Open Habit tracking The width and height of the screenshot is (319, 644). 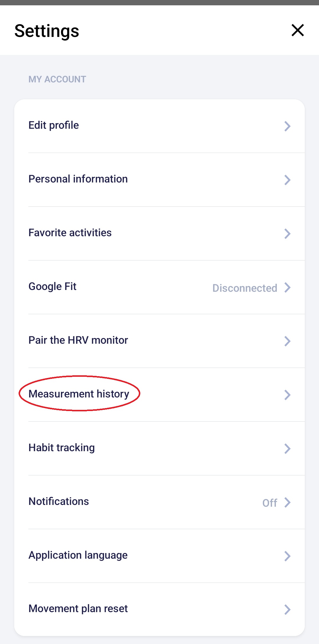[x=62, y=448]
